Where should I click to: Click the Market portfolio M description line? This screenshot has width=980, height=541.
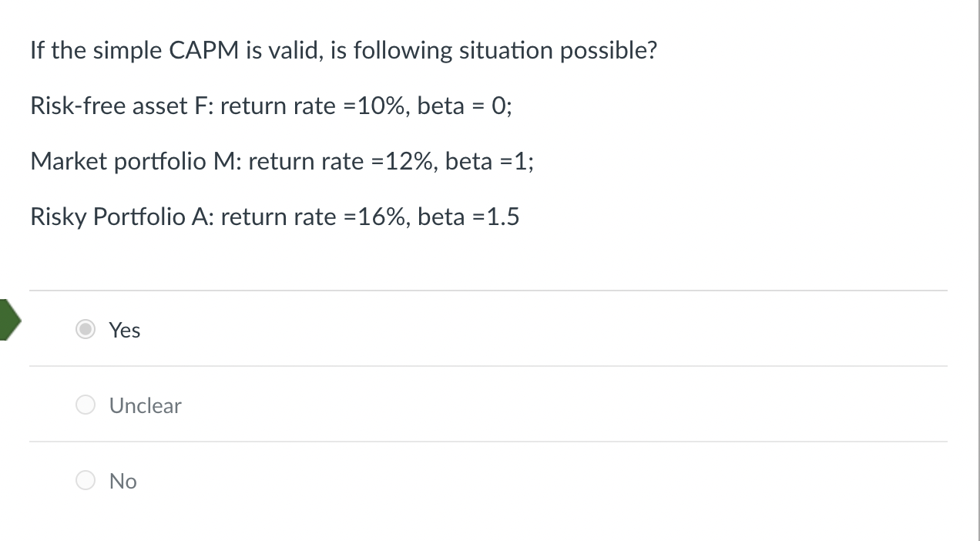pyautogui.click(x=281, y=161)
